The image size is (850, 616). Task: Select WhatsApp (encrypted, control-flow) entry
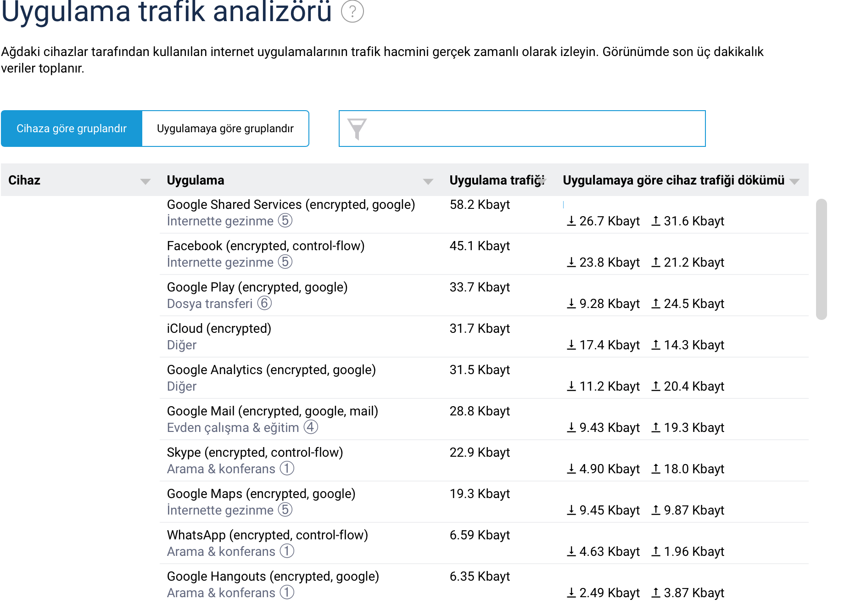[268, 535]
